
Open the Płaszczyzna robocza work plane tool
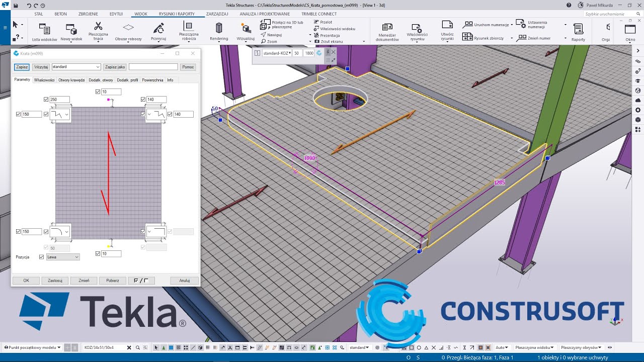click(189, 31)
